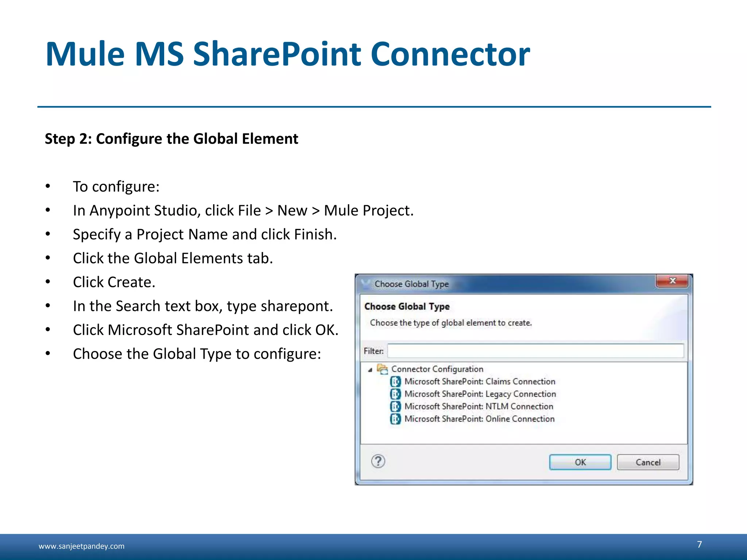Click the www.sanjeetpandey.com footer text
The height and width of the screenshot is (560, 747).
click(x=81, y=546)
